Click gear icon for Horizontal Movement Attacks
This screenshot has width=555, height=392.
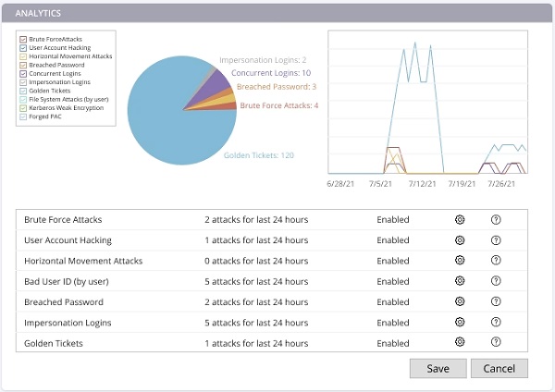[x=459, y=261]
